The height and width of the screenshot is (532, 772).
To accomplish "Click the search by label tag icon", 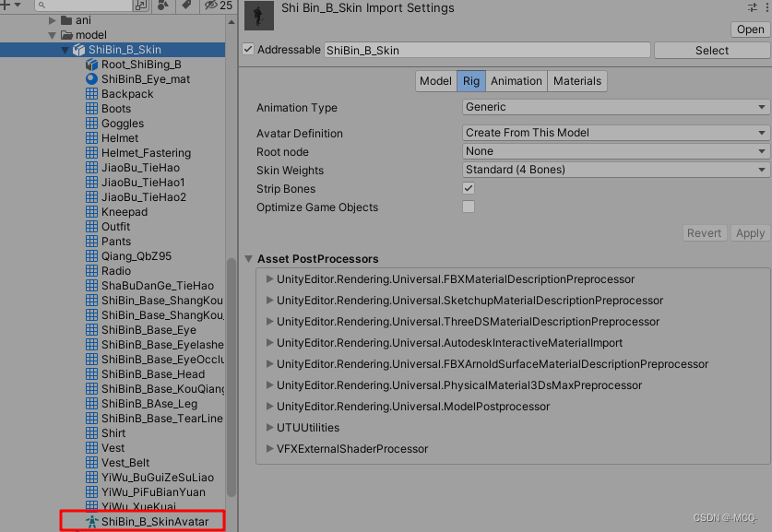I will [186, 5].
